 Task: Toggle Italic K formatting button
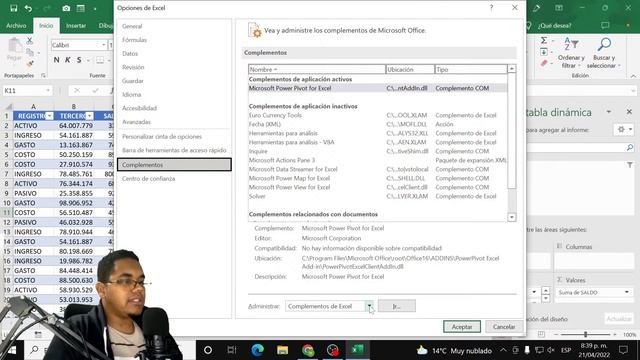pos(67,60)
